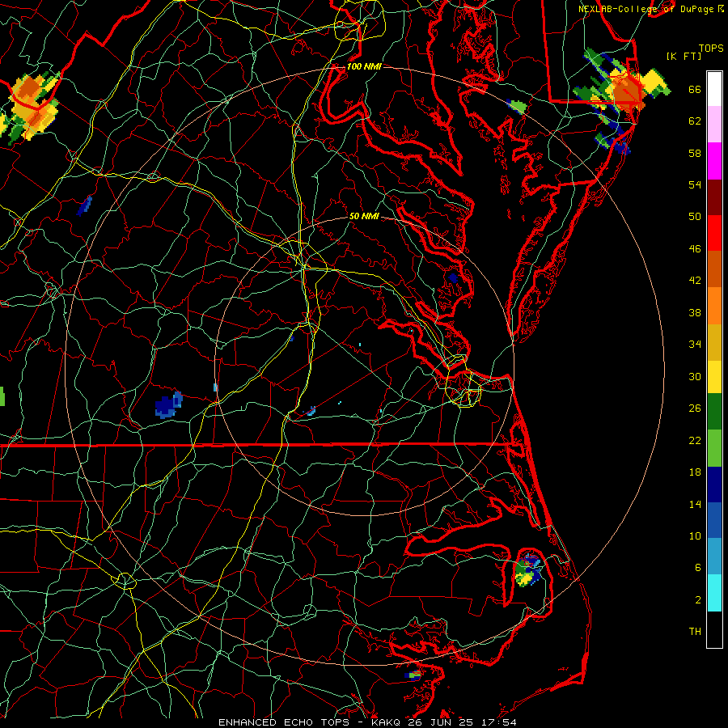Click the legend label 30
This screenshot has width=728, height=728.
695,376
